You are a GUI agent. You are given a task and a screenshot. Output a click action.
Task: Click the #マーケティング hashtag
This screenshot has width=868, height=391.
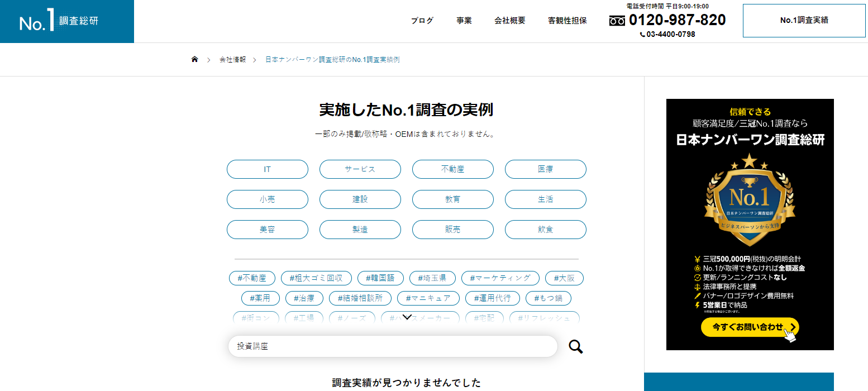coord(500,278)
